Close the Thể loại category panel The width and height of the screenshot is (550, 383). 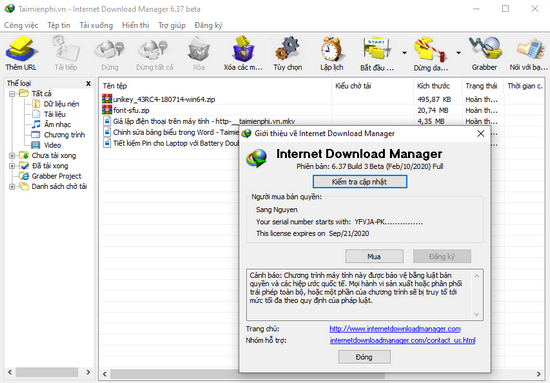(x=88, y=83)
